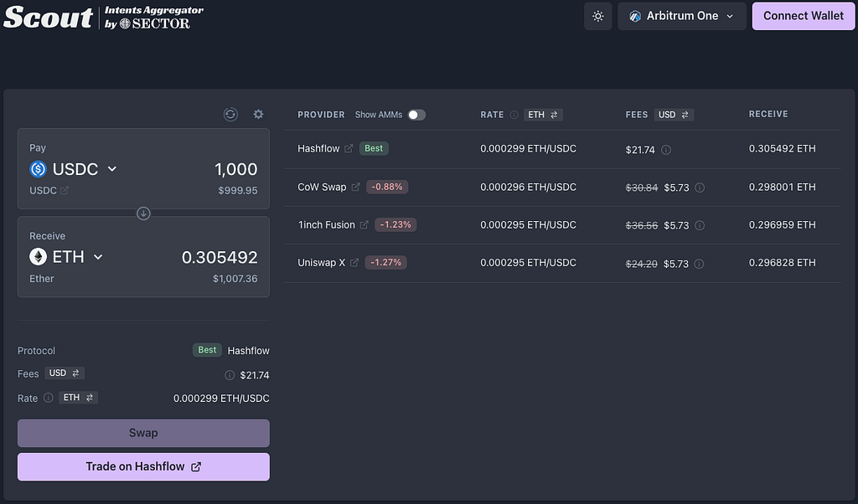Click the info icon beside Rate in summary
This screenshot has width=858, height=504.
(48, 398)
